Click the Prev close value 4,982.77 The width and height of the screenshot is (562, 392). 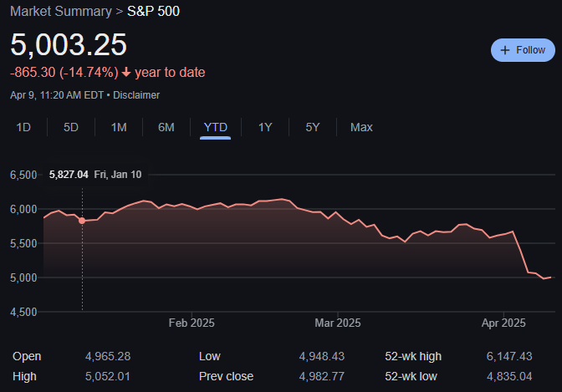321,377
